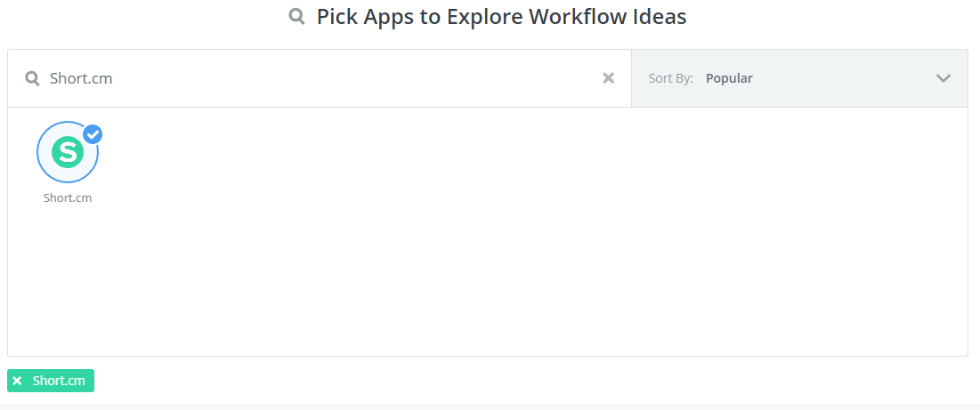Click the magnifier icon beside the page heading
Viewport: 980px width, 410px height.
pos(296,17)
